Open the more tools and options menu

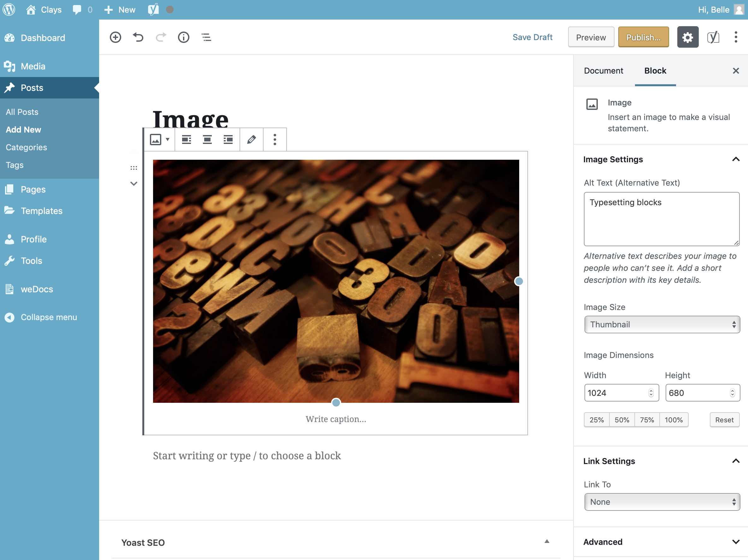click(x=735, y=37)
